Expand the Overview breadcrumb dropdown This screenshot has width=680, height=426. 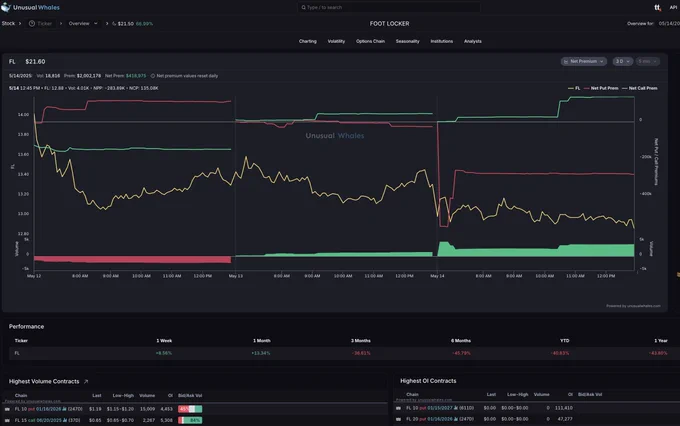coord(83,23)
